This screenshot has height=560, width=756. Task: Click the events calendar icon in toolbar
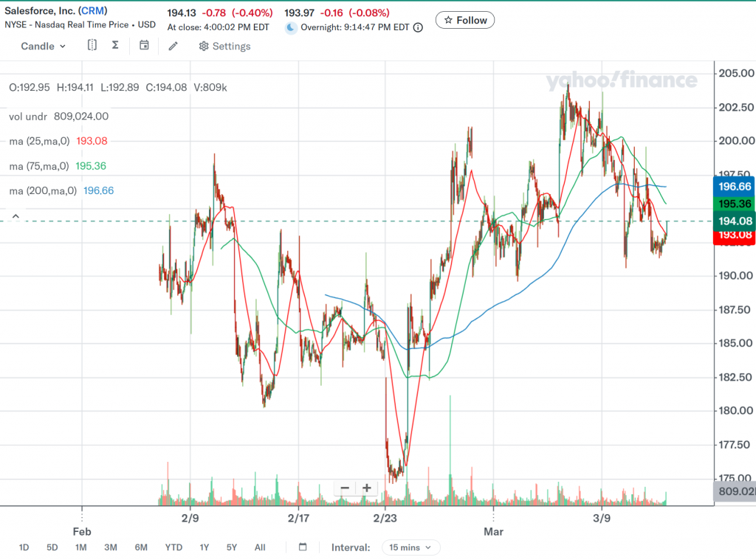[x=144, y=46]
